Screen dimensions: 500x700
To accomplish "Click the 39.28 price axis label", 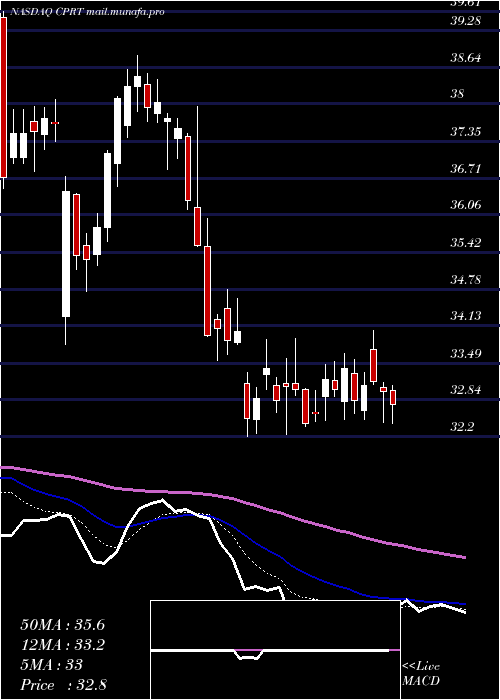I will point(466,21).
